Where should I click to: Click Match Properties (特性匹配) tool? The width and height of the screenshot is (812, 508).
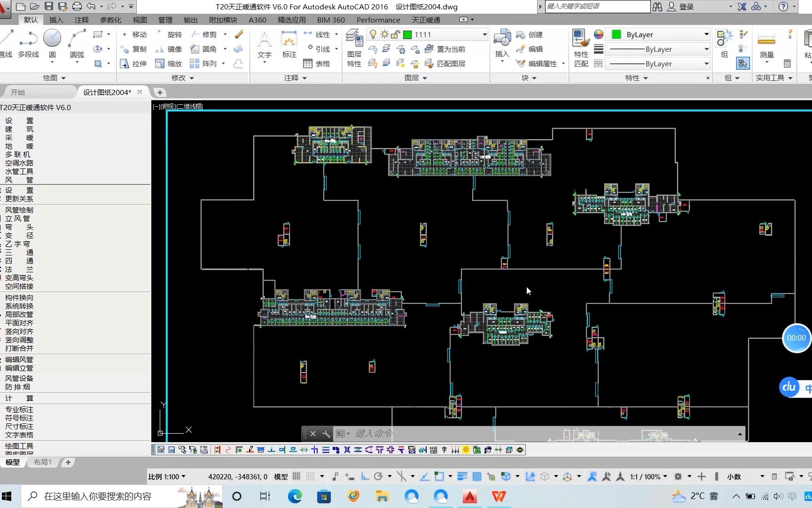(x=581, y=48)
